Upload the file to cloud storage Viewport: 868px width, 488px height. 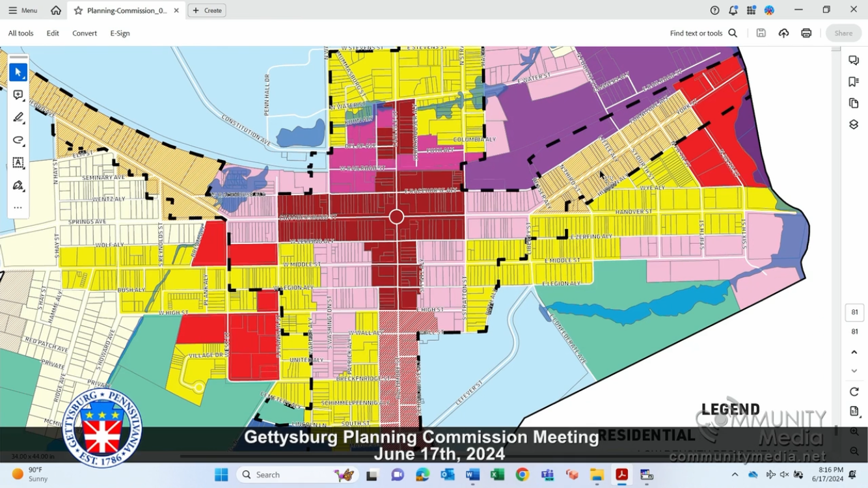point(783,33)
